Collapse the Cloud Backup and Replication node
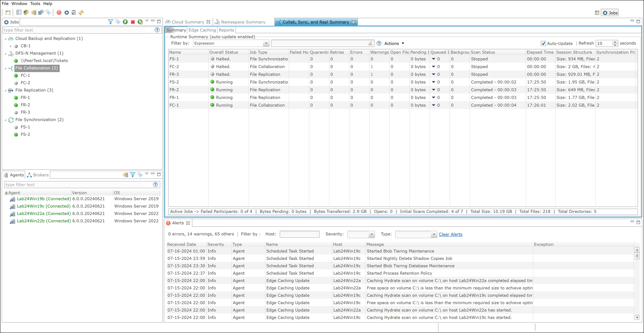The image size is (644, 333). 5,39
